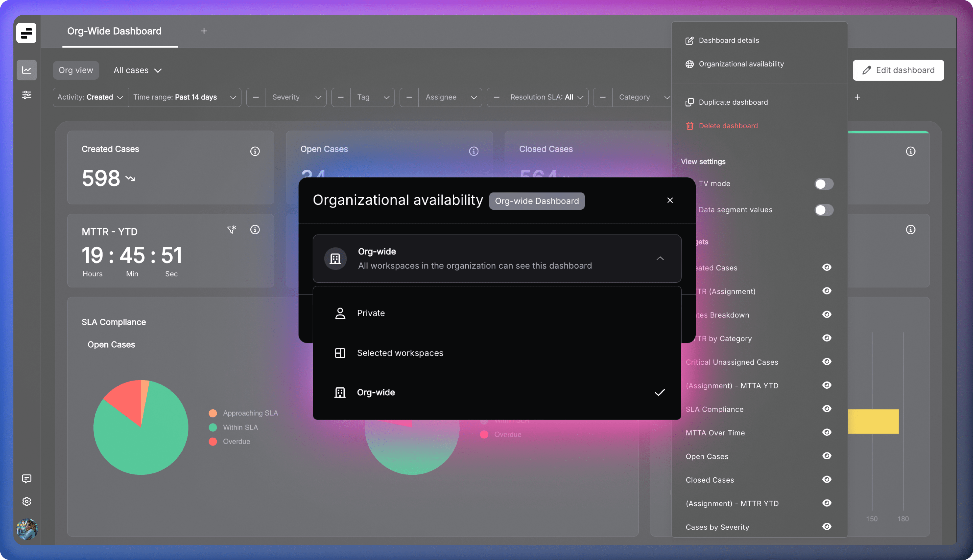This screenshot has height=560, width=973.
Task: Collapse the Org-wide availability dropdown
Action: click(660, 258)
